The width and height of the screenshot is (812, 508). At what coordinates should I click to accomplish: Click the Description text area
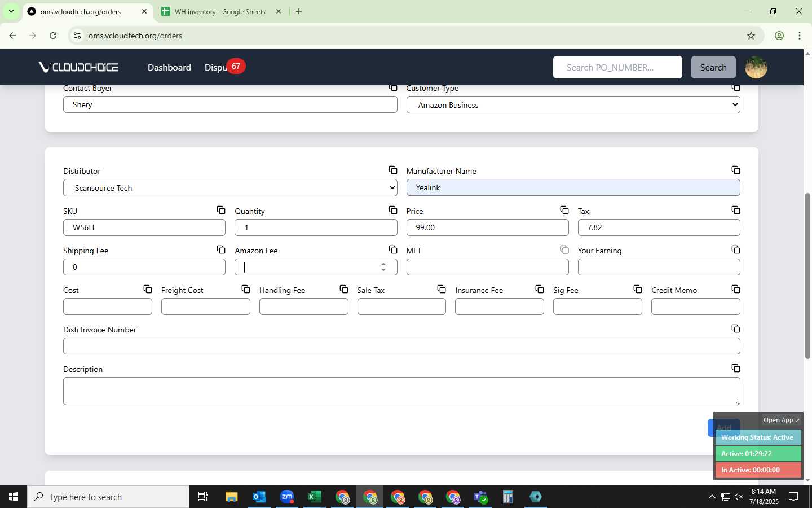point(401,391)
